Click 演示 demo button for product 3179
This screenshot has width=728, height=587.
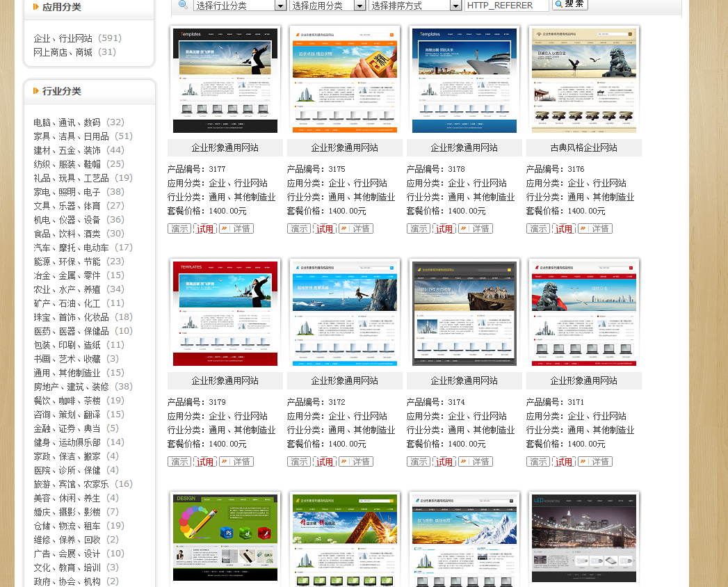pos(179,462)
